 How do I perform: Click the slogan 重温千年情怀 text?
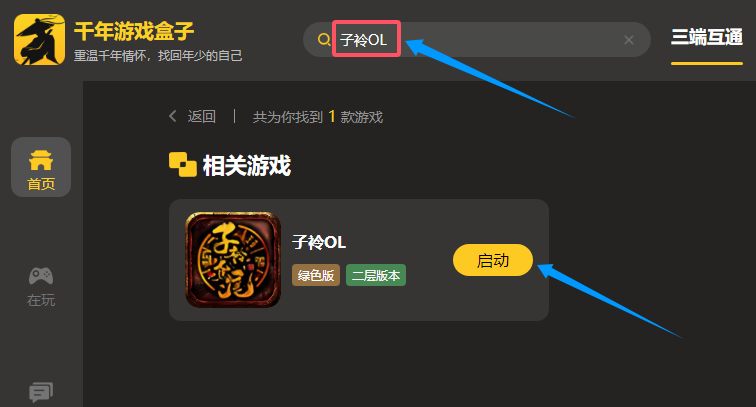[158, 55]
